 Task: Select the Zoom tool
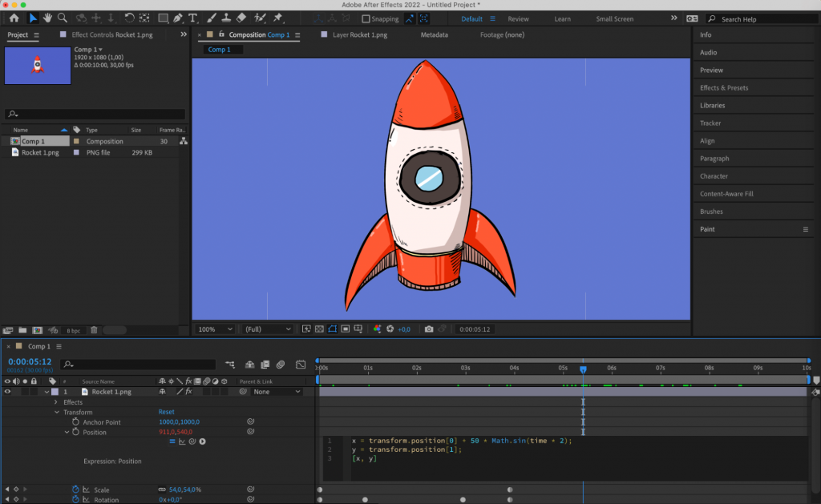[62, 16]
